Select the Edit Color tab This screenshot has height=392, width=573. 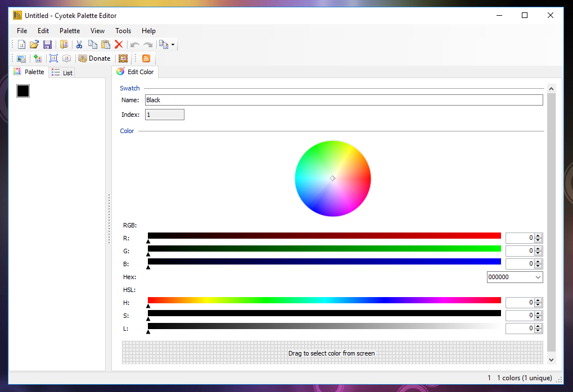(136, 72)
